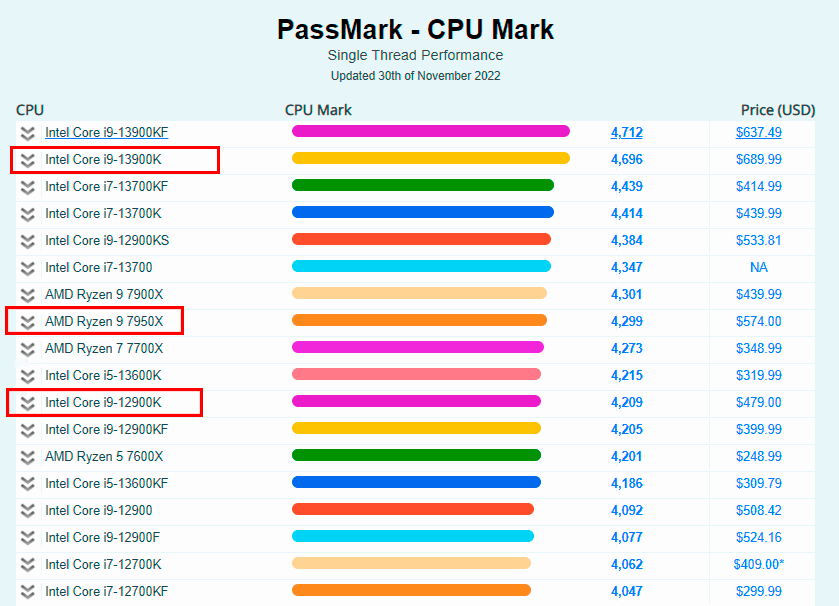Expand details for AMD Ryzen 9 7900X
Viewport: 839px width, 606px height.
click(x=27, y=293)
